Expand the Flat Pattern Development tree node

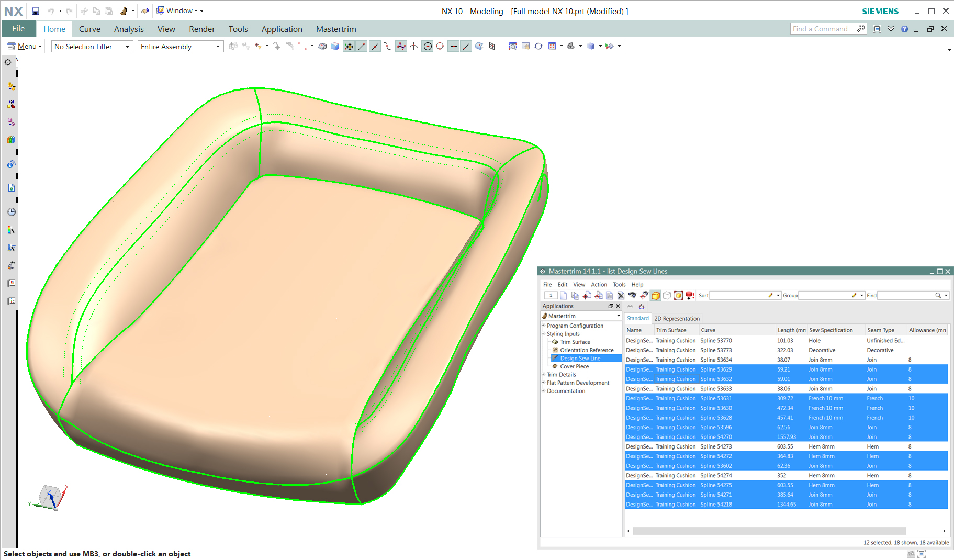pyautogui.click(x=543, y=383)
